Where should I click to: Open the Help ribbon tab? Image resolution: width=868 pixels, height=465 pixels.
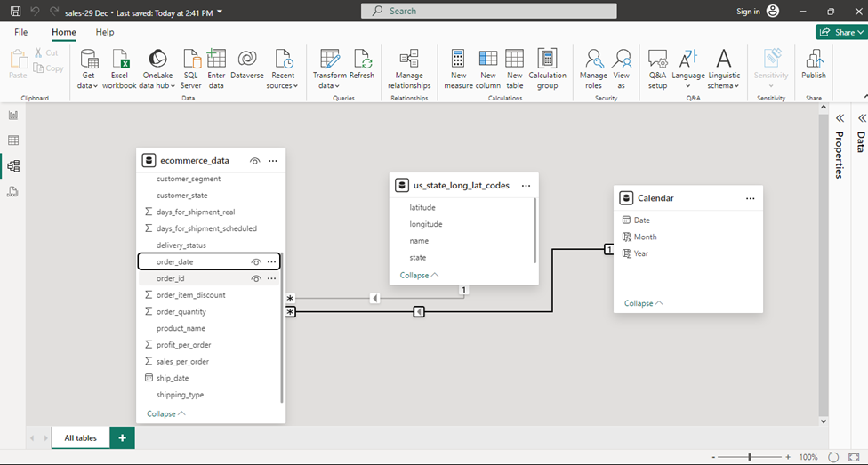coord(105,32)
